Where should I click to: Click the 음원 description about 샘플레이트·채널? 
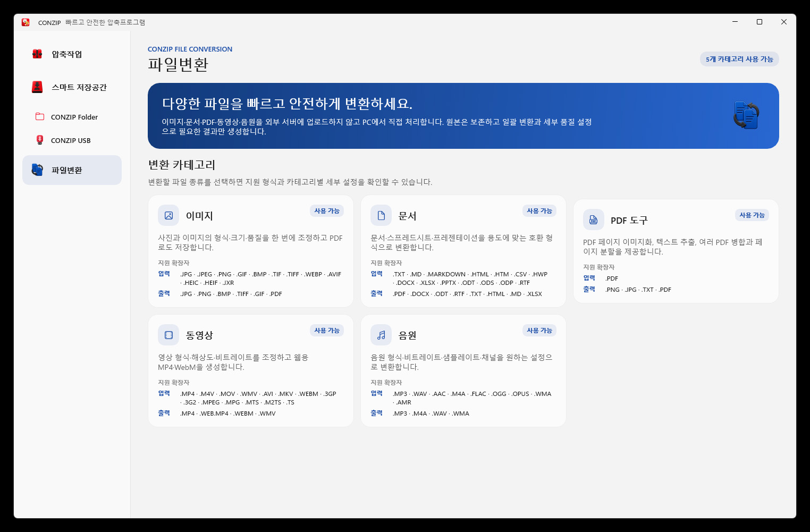point(462,362)
